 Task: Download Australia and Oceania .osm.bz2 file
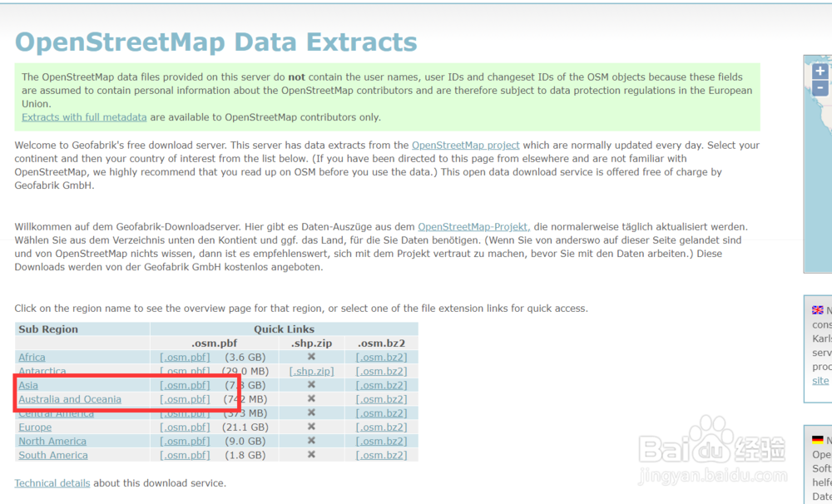pos(382,399)
